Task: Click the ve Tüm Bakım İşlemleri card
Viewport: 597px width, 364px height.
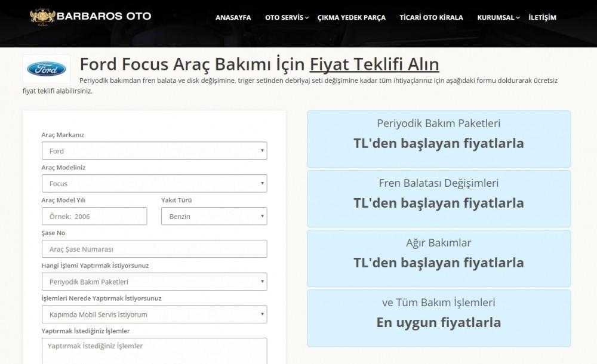Action: pyautogui.click(x=439, y=318)
